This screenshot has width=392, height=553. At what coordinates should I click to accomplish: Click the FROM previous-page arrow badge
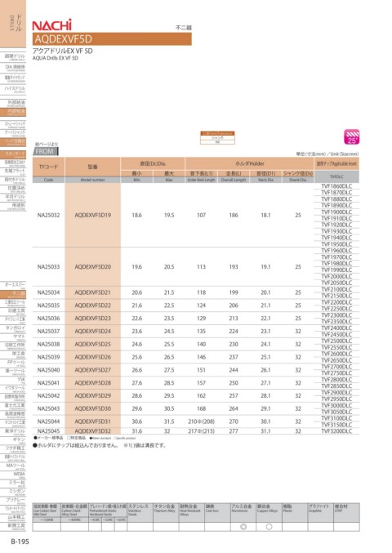coord(46,151)
